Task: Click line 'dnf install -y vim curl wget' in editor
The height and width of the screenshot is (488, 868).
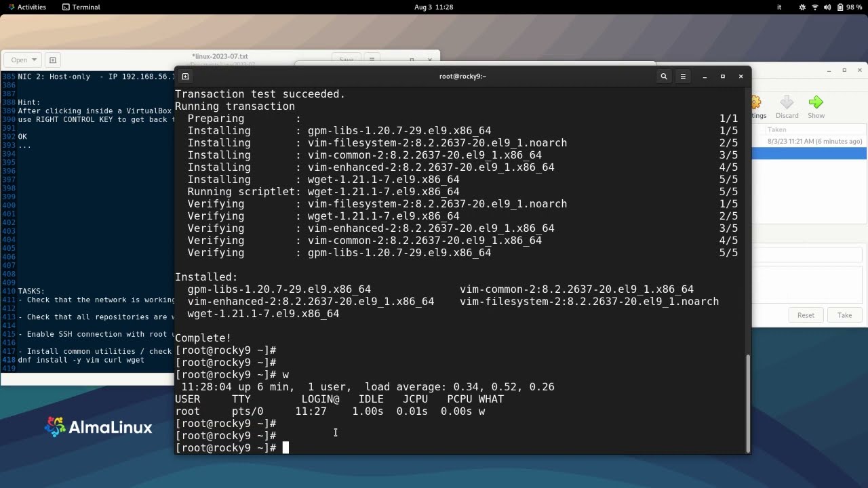Action: [x=81, y=360]
